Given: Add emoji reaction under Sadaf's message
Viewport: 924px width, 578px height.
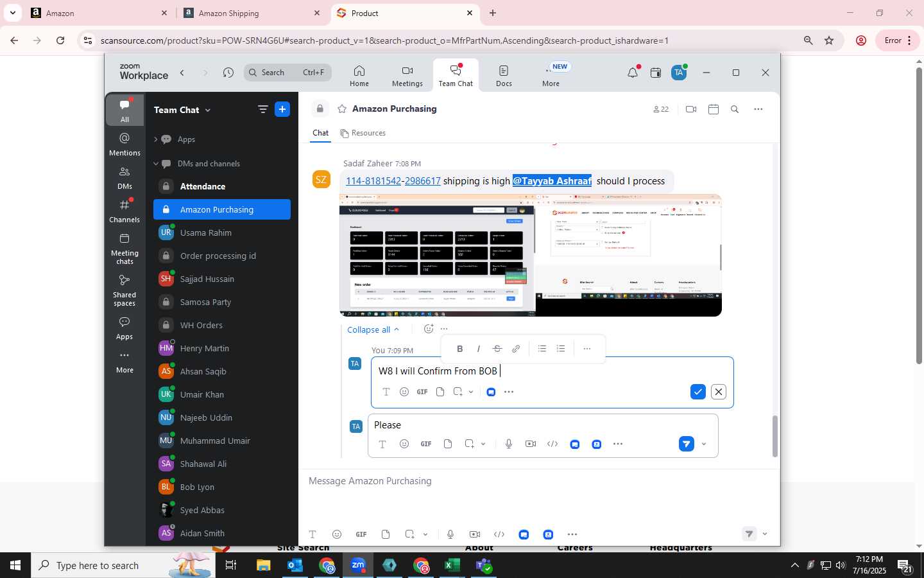Looking at the screenshot, I should pyautogui.click(x=429, y=329).
